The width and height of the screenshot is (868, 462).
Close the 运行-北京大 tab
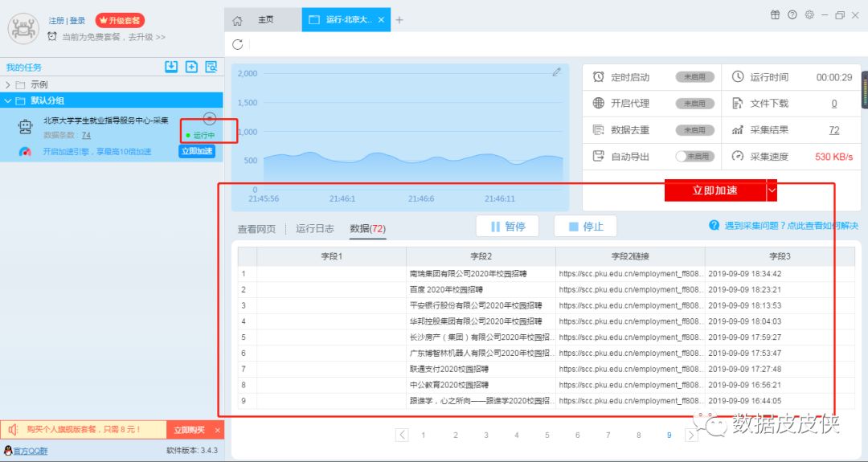pyautogui.click(x=381, y=20)
